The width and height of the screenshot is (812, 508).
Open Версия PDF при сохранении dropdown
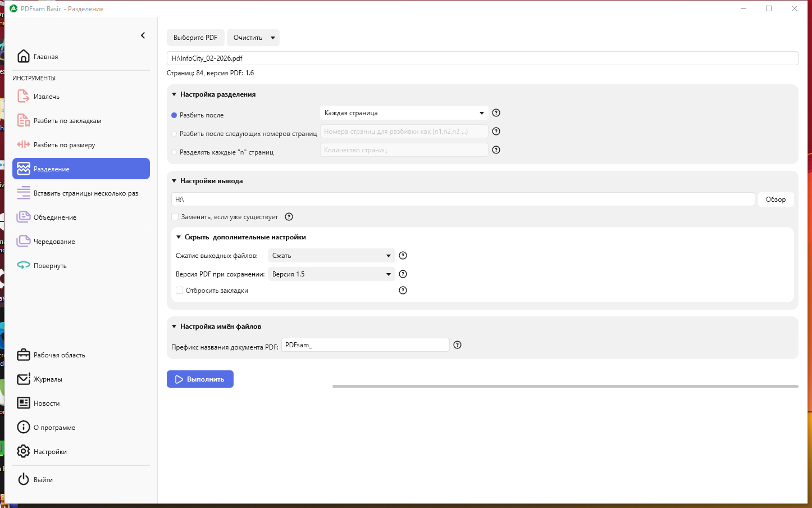[x=331, y=274]
